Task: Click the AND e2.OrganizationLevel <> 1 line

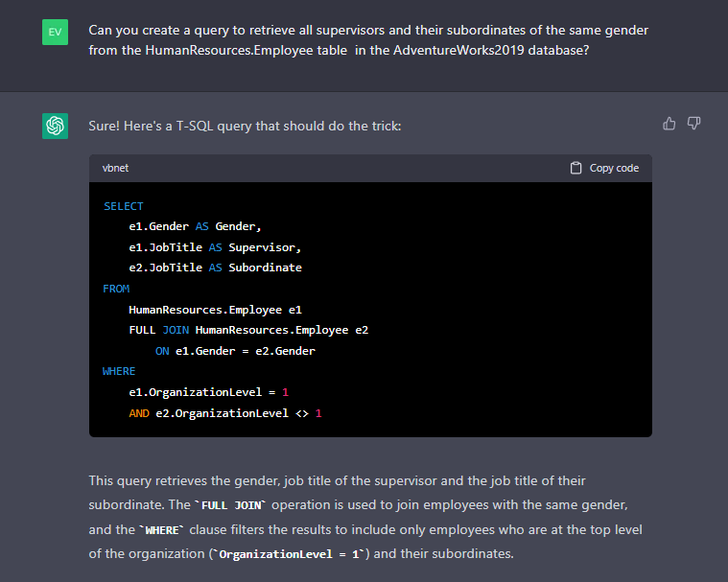Action: tap(225, 413)
